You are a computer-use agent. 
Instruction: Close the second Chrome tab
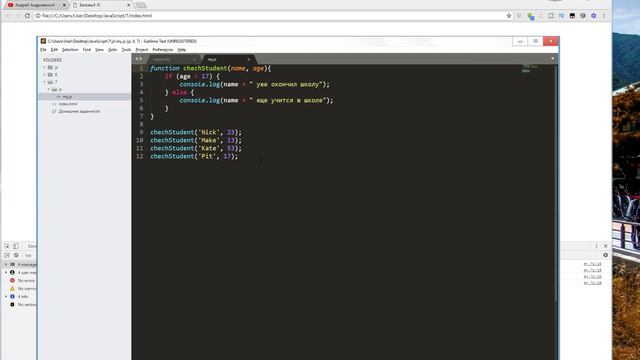129,5
